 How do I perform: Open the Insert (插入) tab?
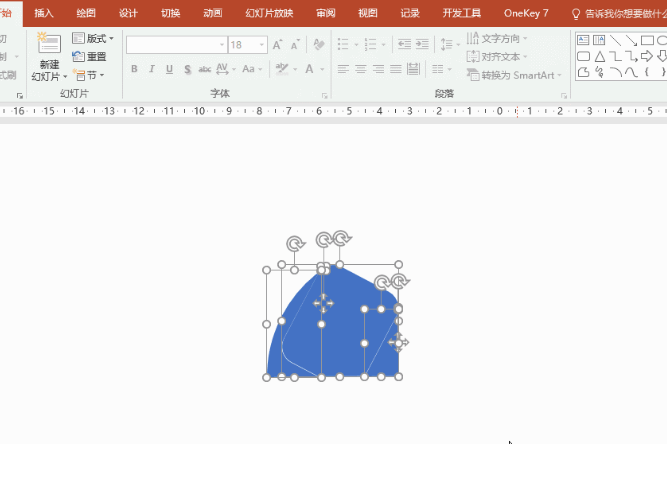click(44, 13)
